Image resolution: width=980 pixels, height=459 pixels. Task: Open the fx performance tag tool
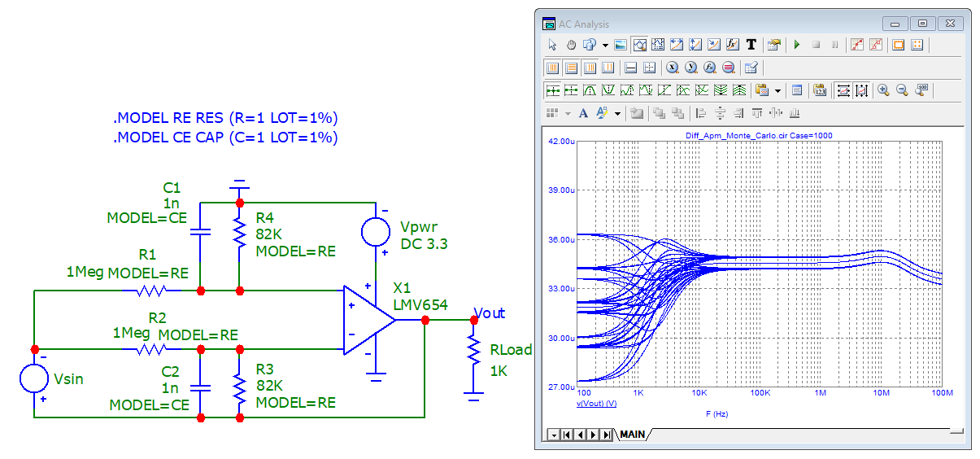pos(733,45)
